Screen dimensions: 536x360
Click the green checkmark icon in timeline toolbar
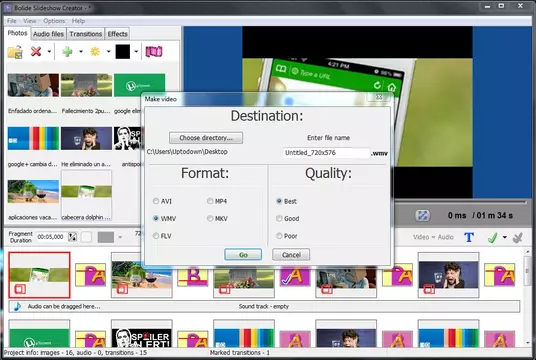pyautogui.click(x=492, y=237)
